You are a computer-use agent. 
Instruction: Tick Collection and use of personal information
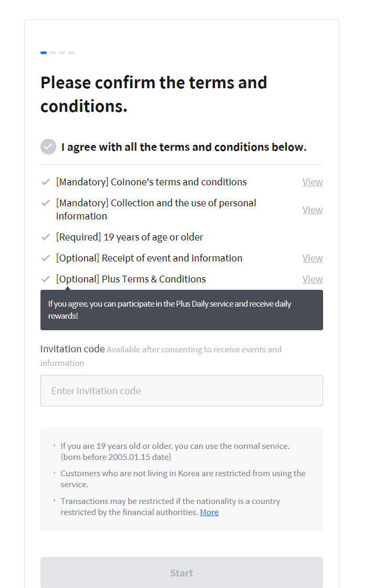46,203
